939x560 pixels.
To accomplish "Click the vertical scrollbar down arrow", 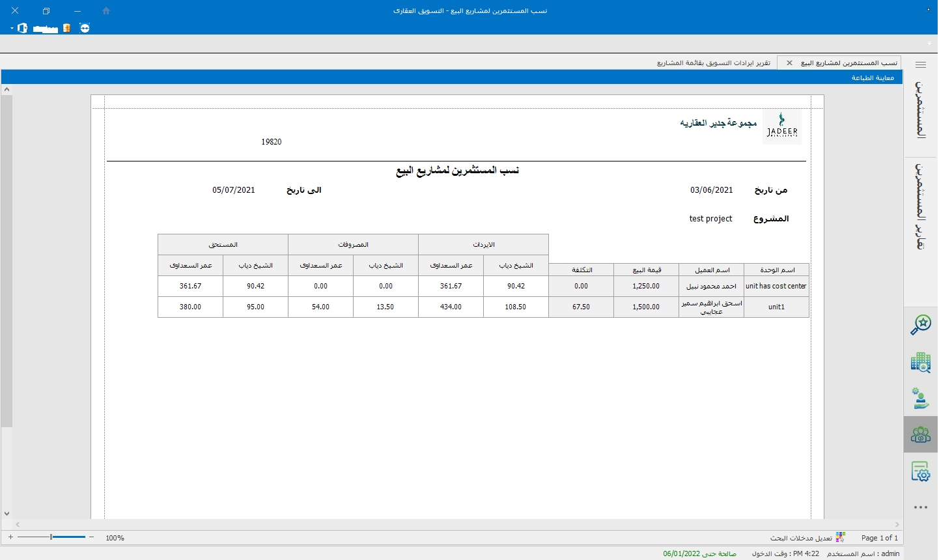I will pos(7,513).
